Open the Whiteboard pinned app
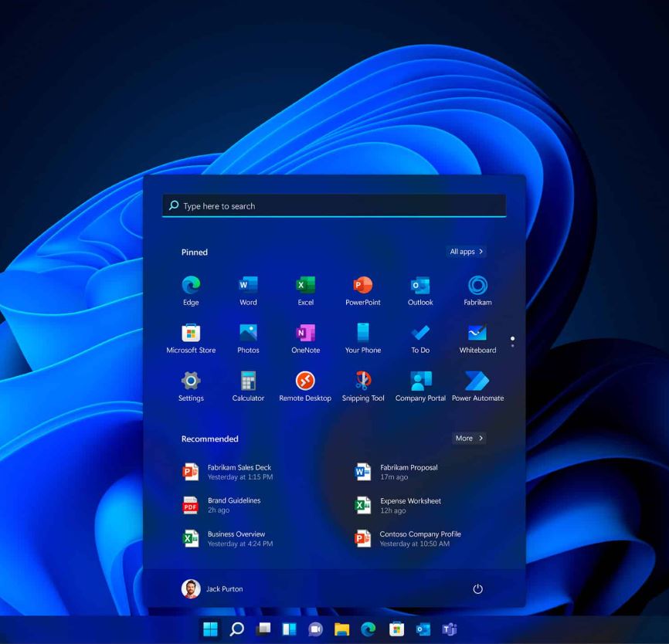The image size is (669, 644). pyautogui.click(x=477, y=334)
